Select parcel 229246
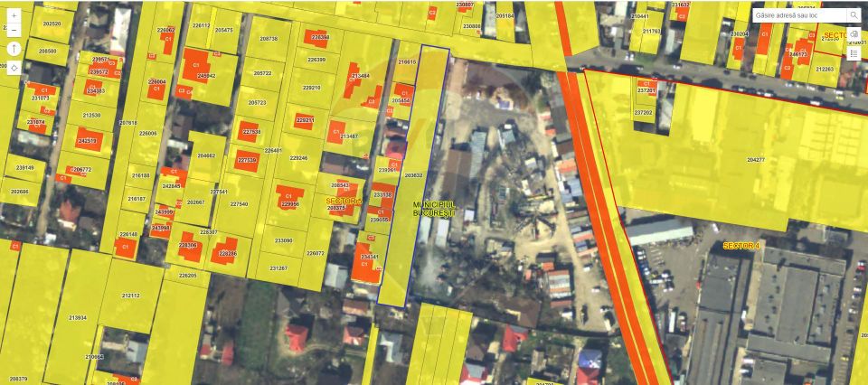 (x=298, y=158)
